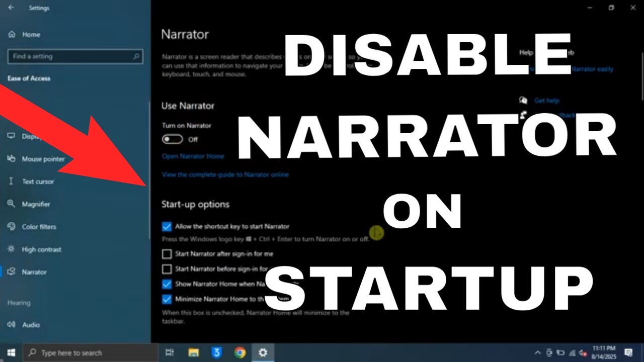Screen dimensions: 644x362
Task: Toggle the Turn on Narrator switch
Action: pyautogui.click(x=172, y=139)
